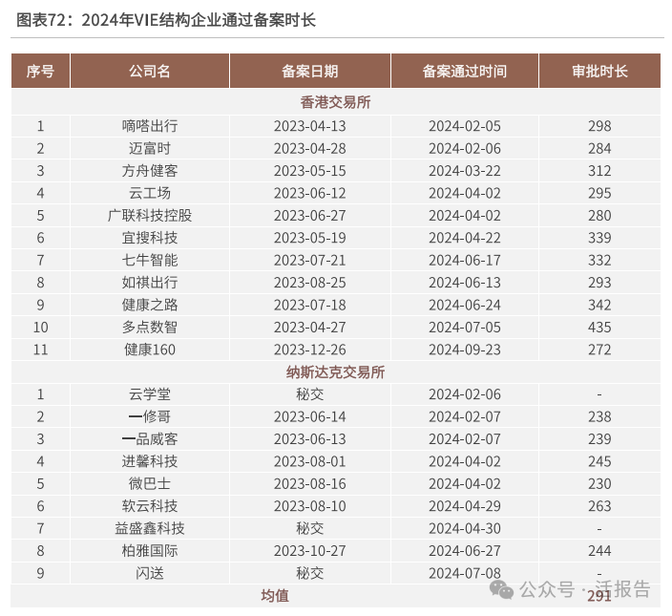This screenshot has width=672, height=616.
Task: Click the title '图表72：2024年VIE结构企业通过备案时长'
Action: pyautogui.click(x=166, y=20)
